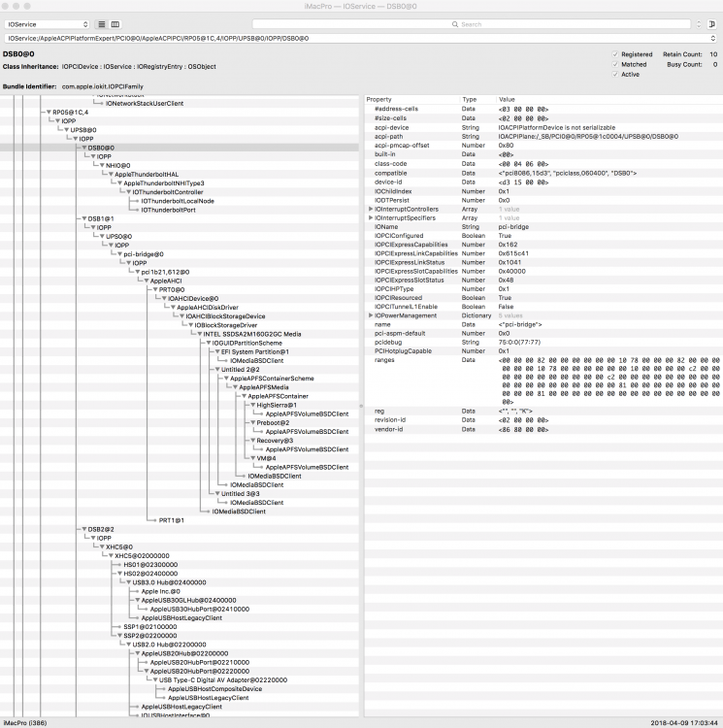Collapse the DSB2@2 tree node
Screen dimensions: 723x728
pos(84,529)
